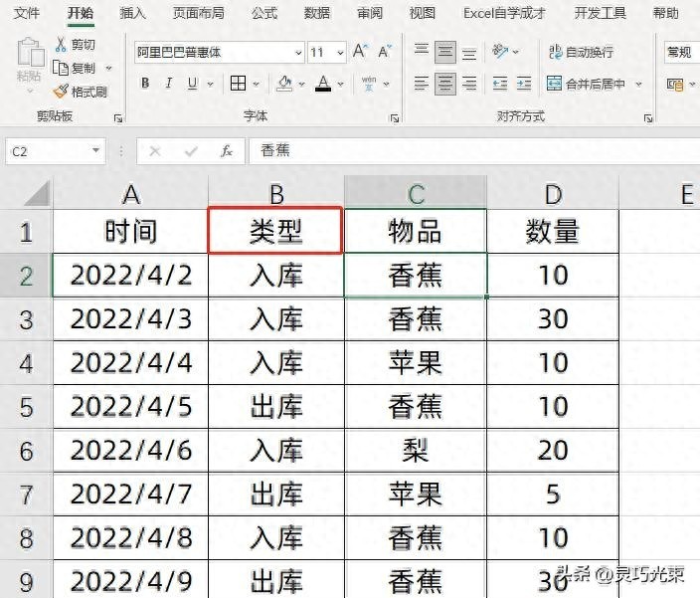700x598 pixels.
Task: Click Merge and Center (合并后居中)
Action: (x=586, y=84)
